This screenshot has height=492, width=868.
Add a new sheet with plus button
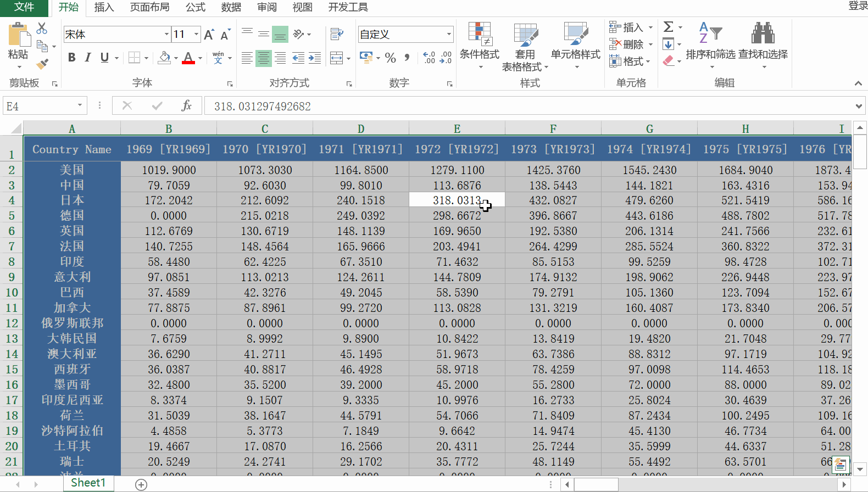coord(141,484)
